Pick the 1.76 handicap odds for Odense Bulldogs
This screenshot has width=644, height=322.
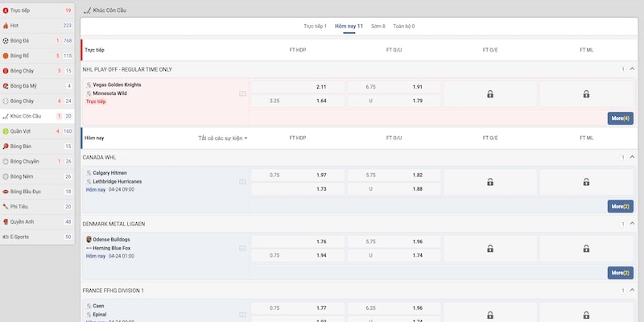coord(321,242)
